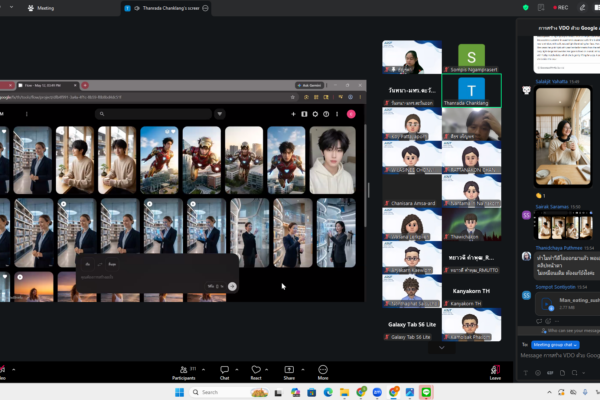Select Chanisara Amsa-ard participant tile
Image resolution: width=600 pixels, height=400 pixels.
(x=412, y=191)
